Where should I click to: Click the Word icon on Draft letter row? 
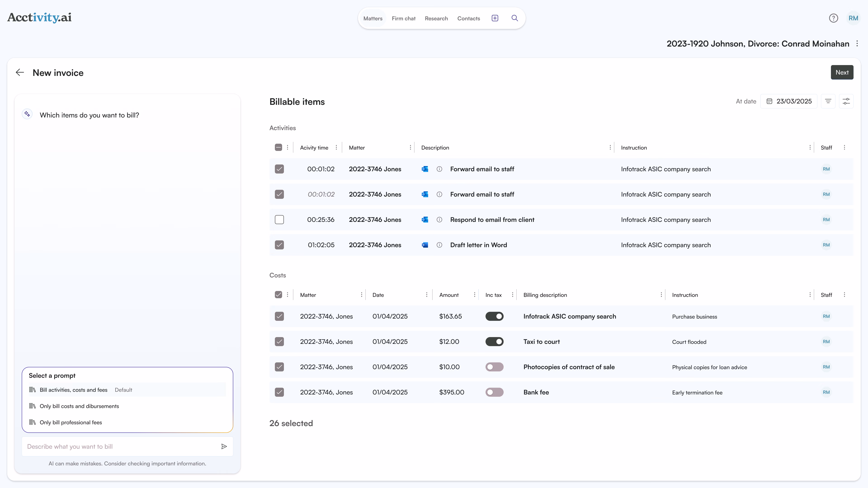tap(425, 245)
